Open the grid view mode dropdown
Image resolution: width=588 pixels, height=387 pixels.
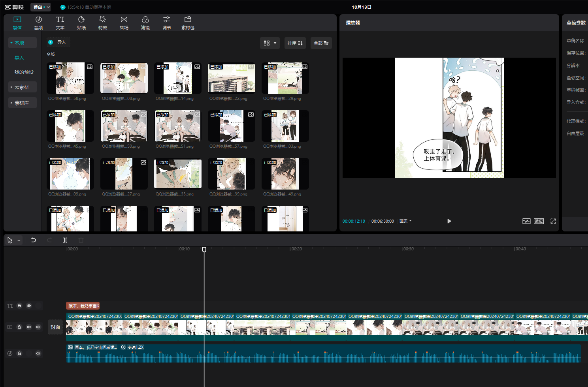270,43
